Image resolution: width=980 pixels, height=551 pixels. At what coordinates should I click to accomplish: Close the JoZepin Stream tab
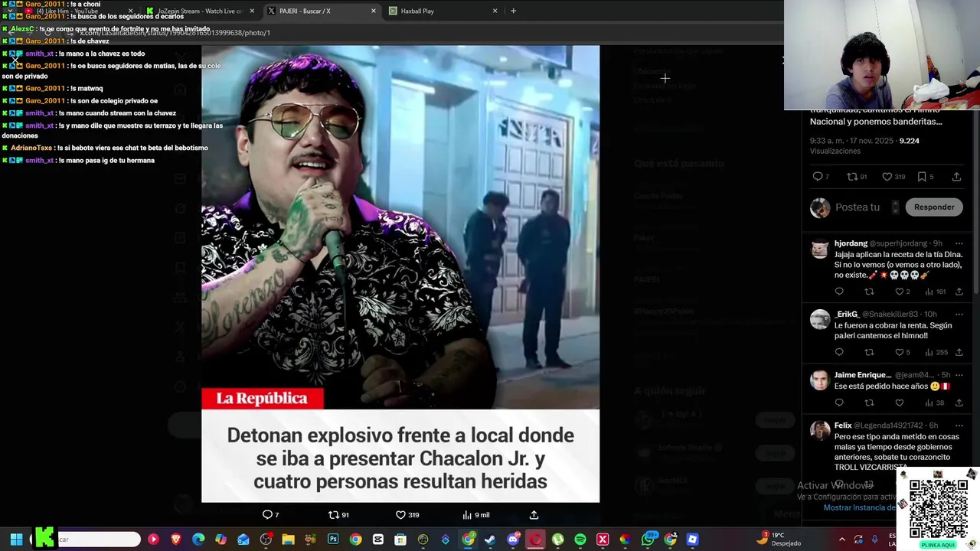click(252, 11)
